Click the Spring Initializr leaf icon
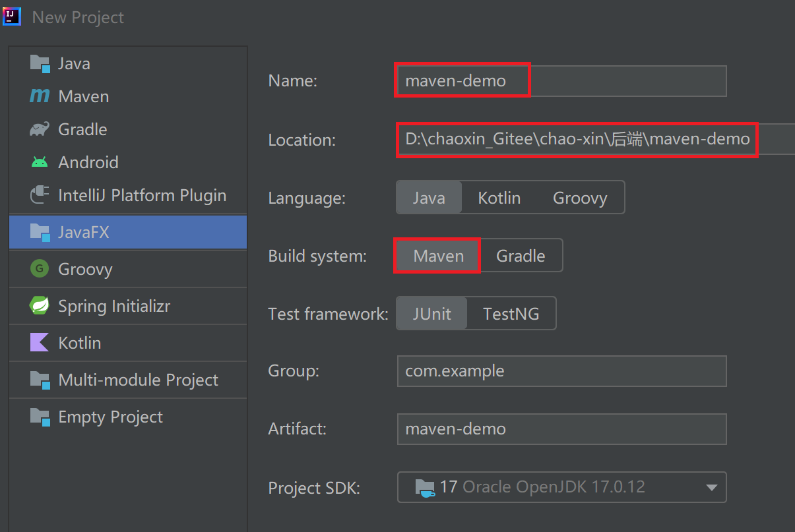 [x=40, y=306]
